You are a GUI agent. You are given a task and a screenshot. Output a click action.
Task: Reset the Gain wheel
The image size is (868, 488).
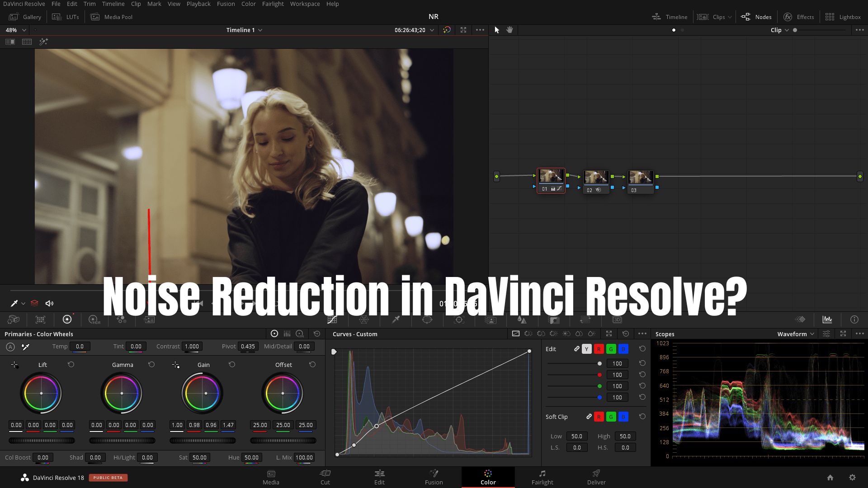[x=232, y=364]
